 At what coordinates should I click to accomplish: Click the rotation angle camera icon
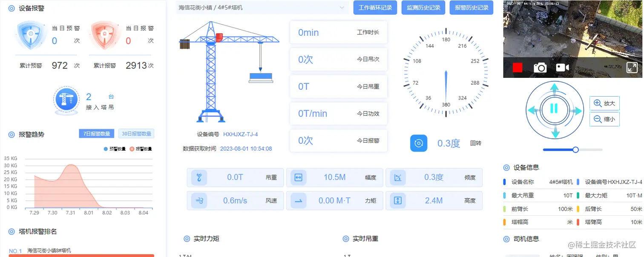pos(419,143)
